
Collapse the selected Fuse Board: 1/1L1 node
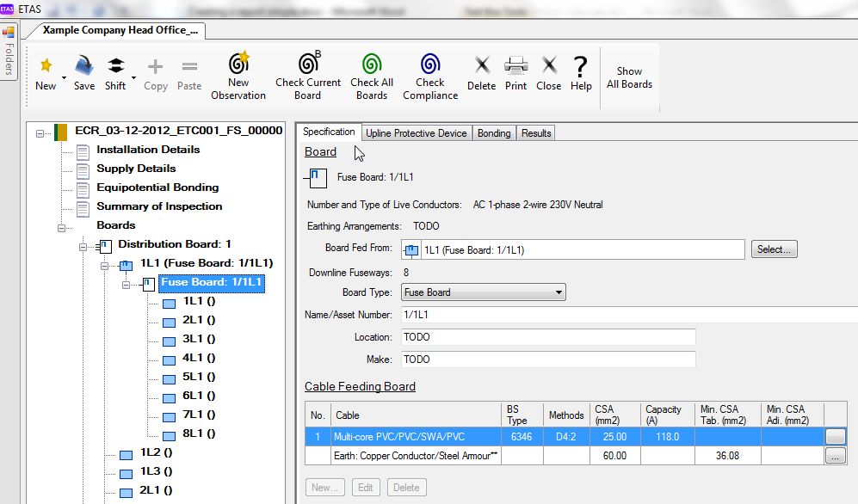126,285
